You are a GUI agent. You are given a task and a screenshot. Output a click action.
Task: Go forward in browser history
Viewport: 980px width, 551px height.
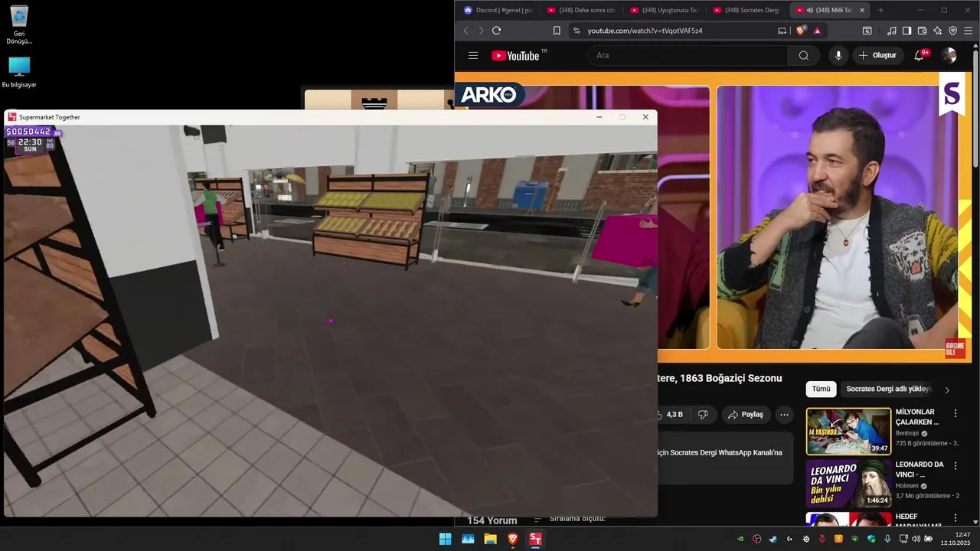point(481,31)
